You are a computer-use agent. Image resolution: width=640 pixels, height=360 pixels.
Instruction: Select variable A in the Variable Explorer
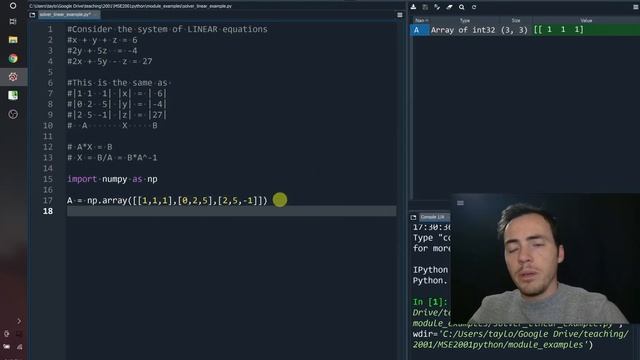420,30
